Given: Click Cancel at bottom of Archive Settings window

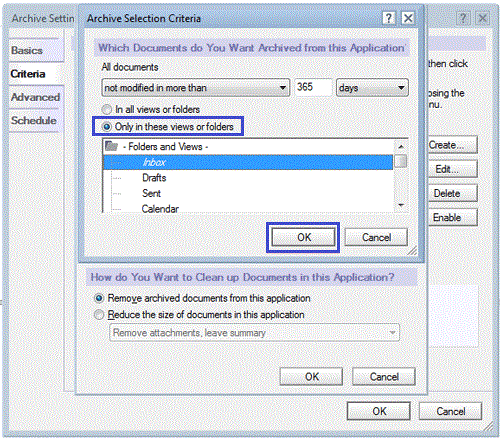Looking at the screenshot, I should [450, 411].
